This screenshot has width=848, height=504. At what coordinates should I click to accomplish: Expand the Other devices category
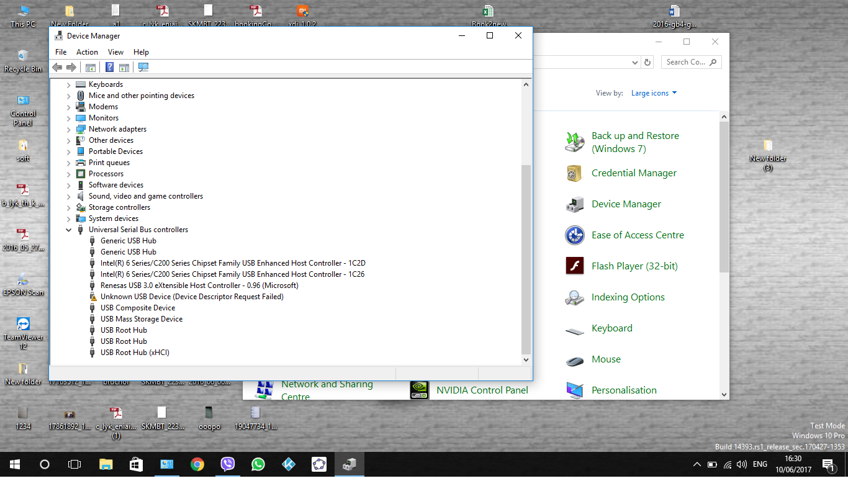pos(68,140)
